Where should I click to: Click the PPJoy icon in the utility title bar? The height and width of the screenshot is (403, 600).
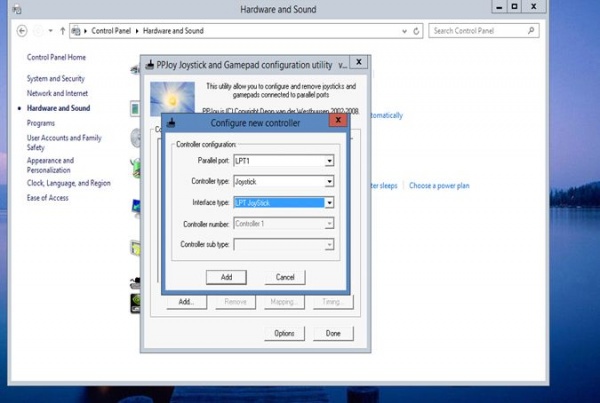coord(150,64)
